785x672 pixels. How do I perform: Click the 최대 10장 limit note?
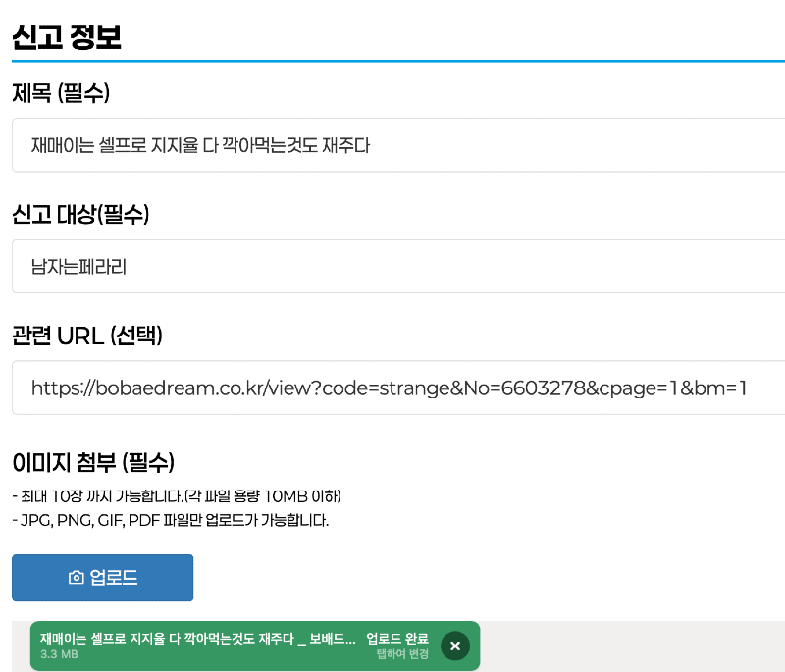[177, 496]
